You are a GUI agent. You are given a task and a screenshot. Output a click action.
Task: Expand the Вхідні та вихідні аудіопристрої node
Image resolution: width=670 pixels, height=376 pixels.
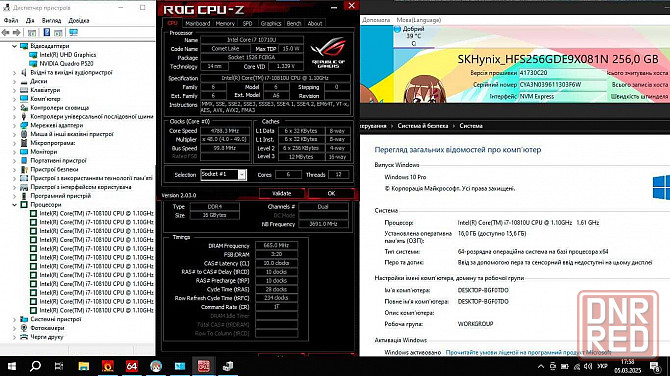(15, 73)
